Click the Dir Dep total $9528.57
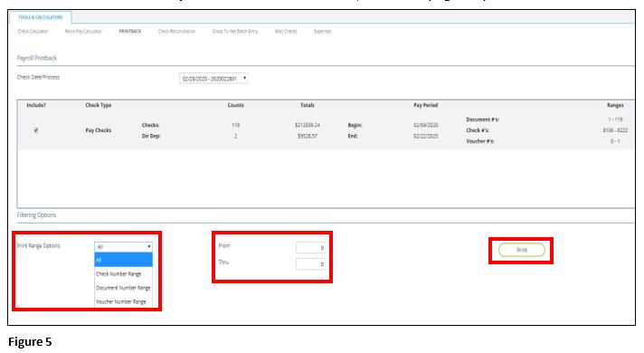The image size is (644, 353). point(308,136)
